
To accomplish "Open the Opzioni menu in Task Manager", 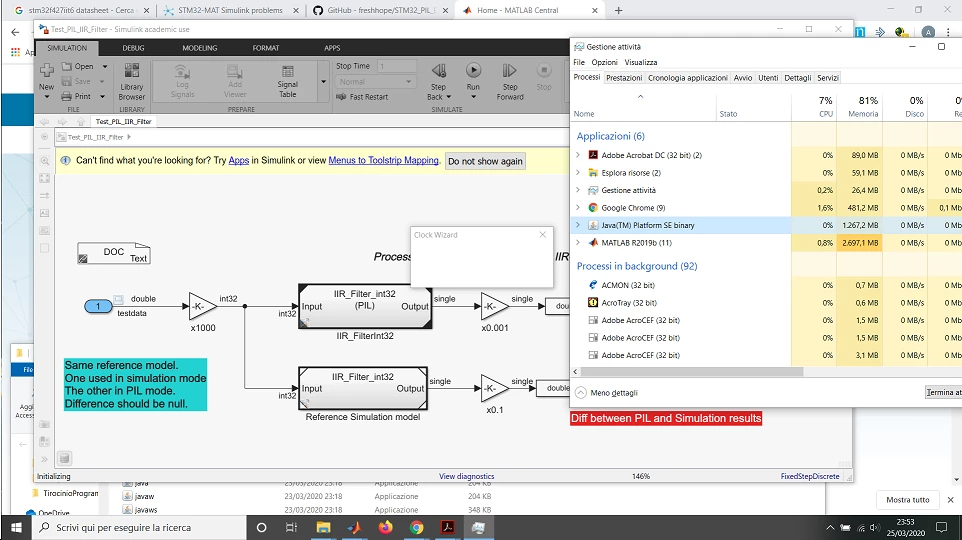I will pyautogui.click(x=604, y=62).
